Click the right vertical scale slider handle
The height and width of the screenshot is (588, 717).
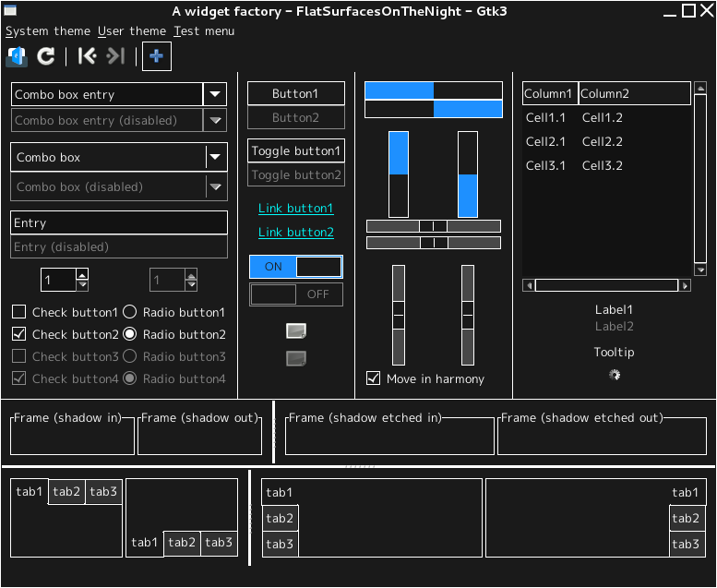click(x=468, y=316)
